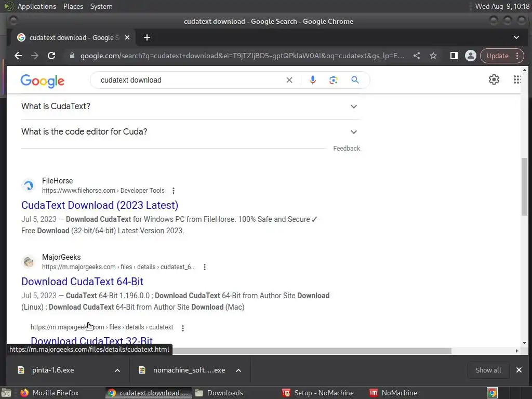
Task: Open 'Download CudaText 64-Bit' link
Action: click(82, 282)
